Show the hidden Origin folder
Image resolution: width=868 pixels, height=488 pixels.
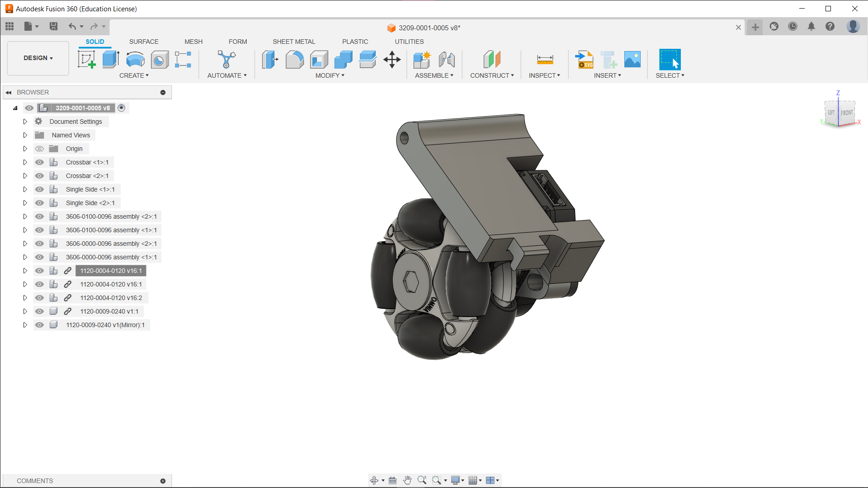(x=39, y=149)
